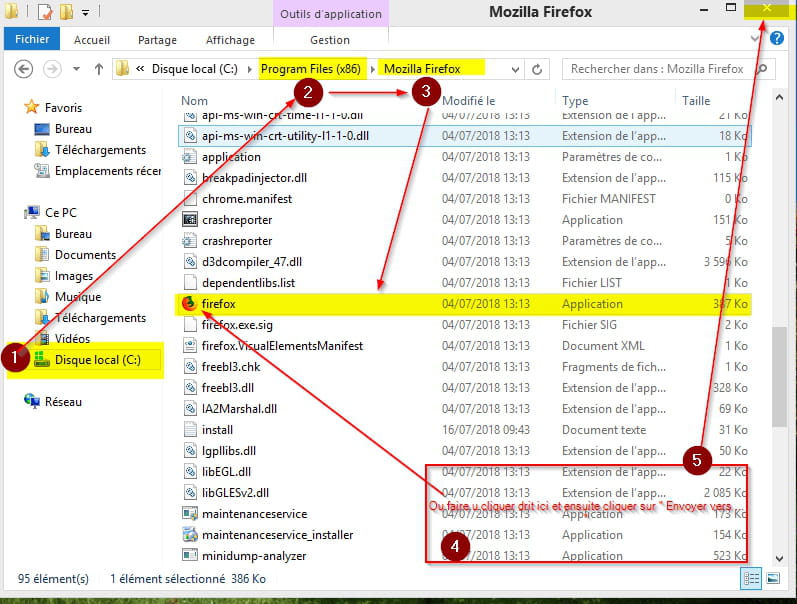Select the maintenanceservice application icon
797x604 pixels.
coord(190,514)
